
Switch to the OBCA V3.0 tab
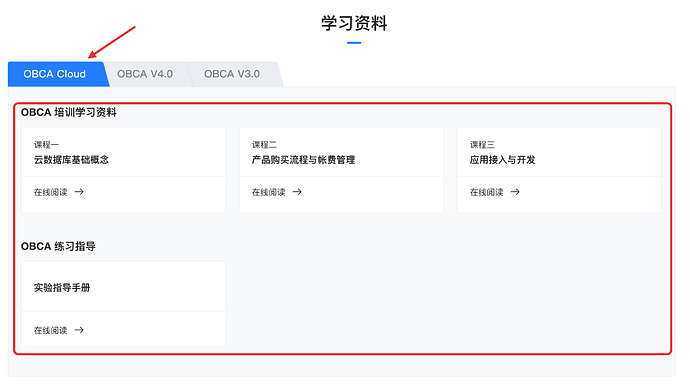[232, 74]
